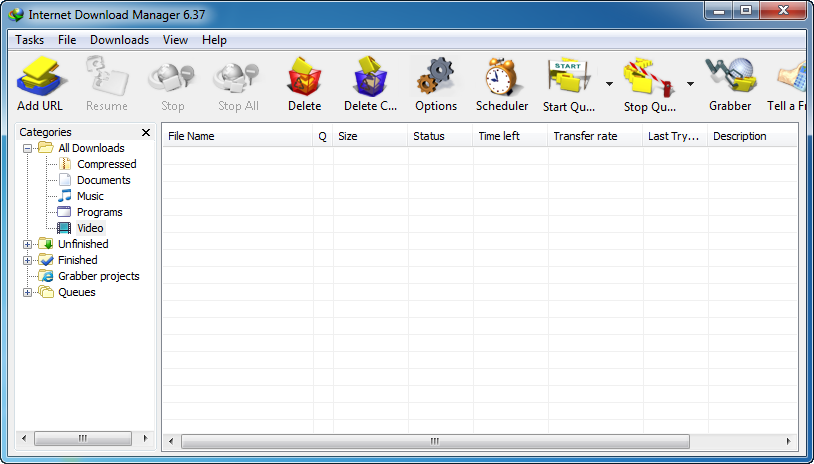This screenshot has height=464, width=814.
Task: Click the red Delete bin icon
Action: tap(305, 77)
